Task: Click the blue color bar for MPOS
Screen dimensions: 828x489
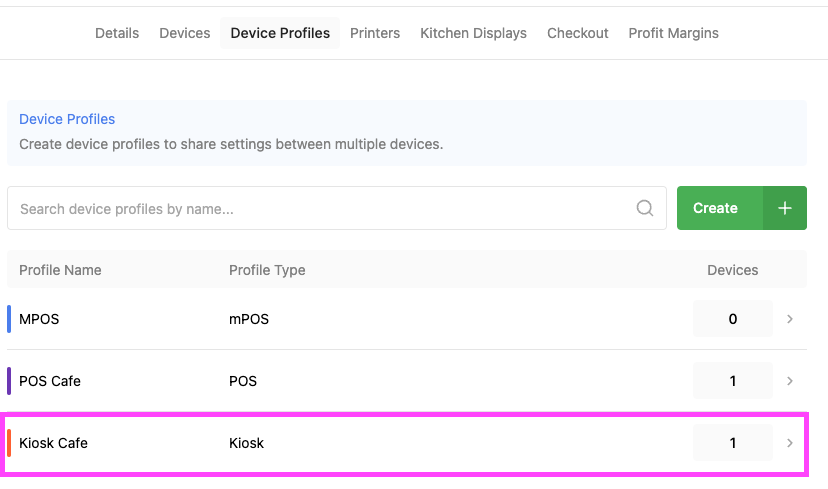Action: 9,319
